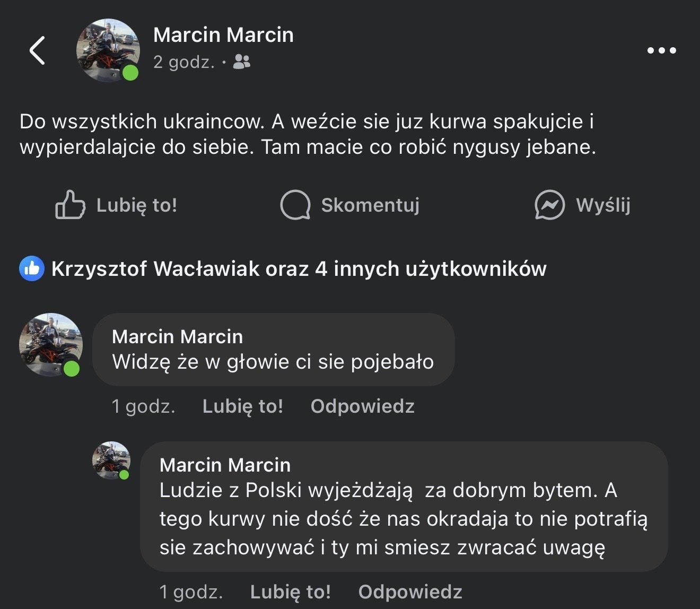Open Marcin Marcin's profile from post header

pos(223,35)
